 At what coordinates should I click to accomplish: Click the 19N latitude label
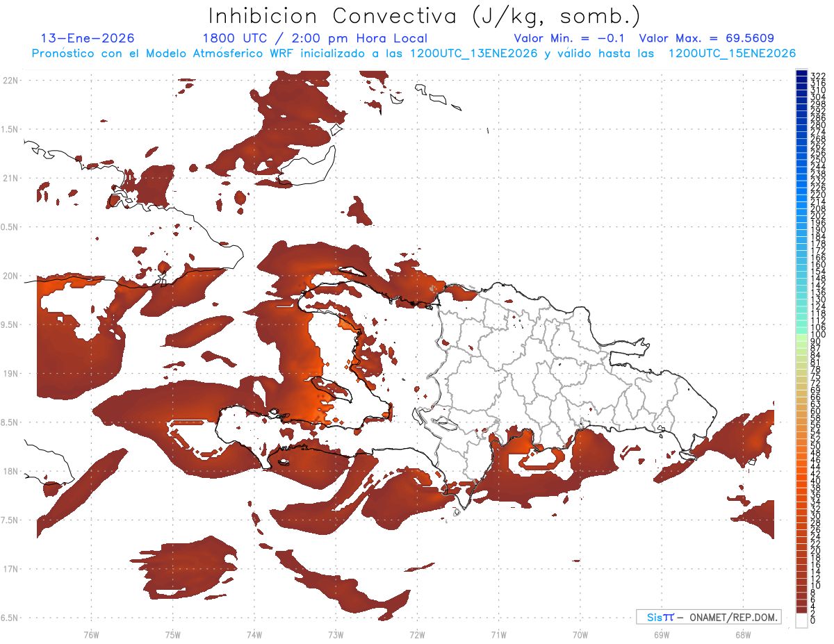click(x=11, y=374)
